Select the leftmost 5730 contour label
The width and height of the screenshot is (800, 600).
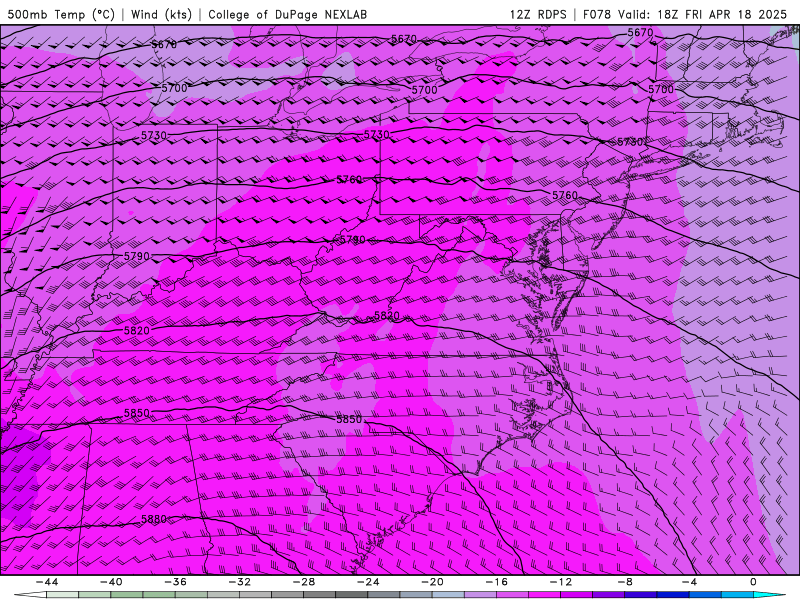[154, 135]
